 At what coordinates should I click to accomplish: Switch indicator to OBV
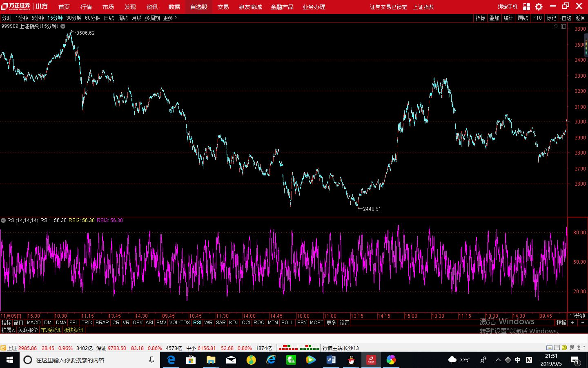138,323
